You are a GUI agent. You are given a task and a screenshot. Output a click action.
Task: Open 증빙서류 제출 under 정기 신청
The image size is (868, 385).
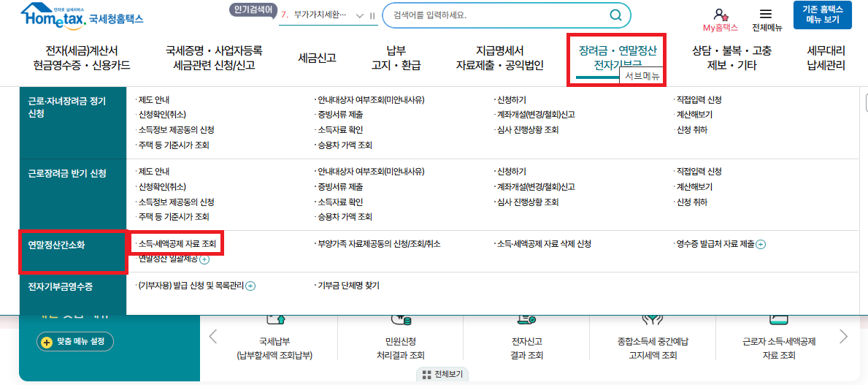tap(339, 115)
